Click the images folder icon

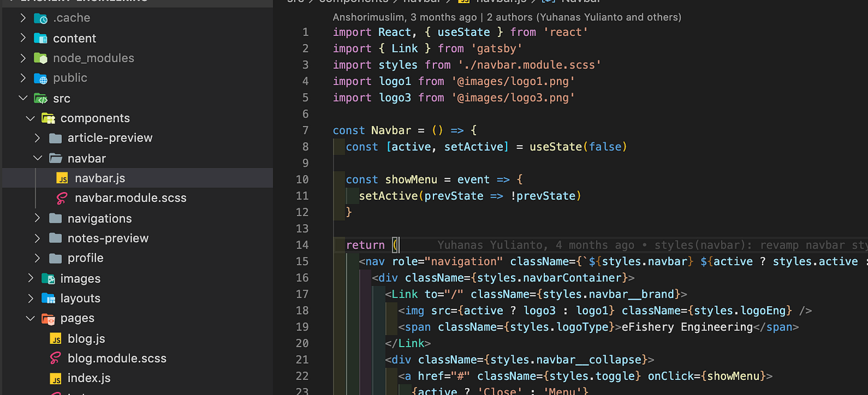[48, 278]
